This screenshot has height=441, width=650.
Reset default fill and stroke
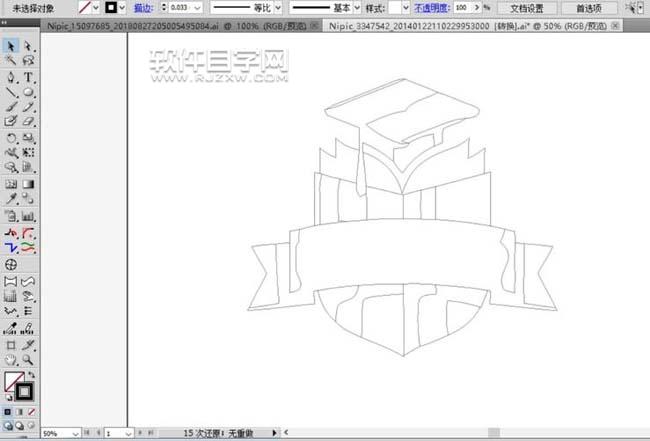[8, 397]
